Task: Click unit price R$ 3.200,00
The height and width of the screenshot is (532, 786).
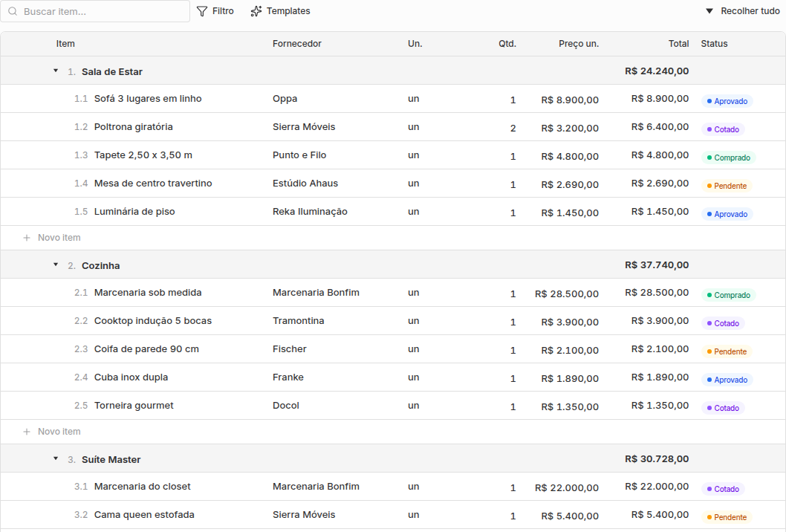Action: [x=570, y=129]
